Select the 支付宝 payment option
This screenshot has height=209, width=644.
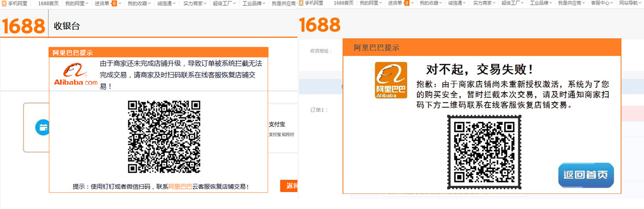(x=277, y=125)
